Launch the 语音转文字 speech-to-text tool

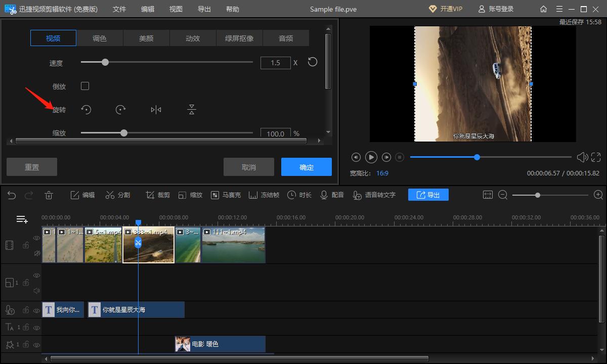coord(374,195)
